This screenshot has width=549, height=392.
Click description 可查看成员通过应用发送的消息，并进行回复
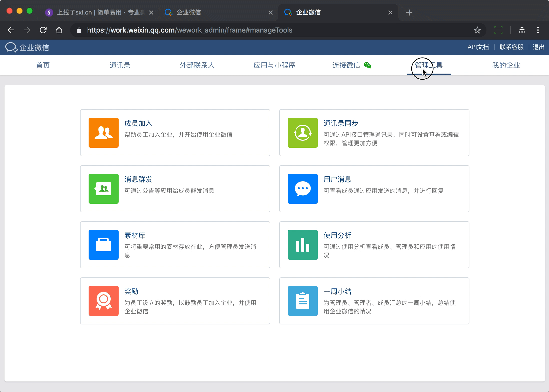pyautogui.click(x=384, y=191)
